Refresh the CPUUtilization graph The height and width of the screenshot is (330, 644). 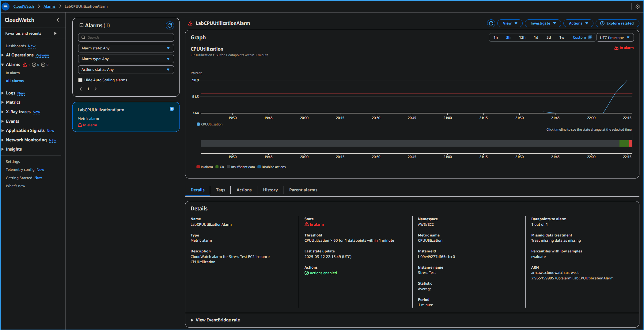[491, 23]
